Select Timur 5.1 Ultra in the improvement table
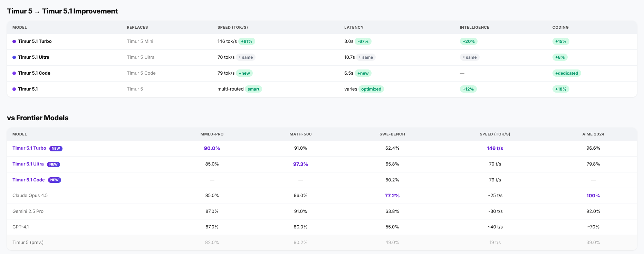Viewport: 644px width, 254px height. tap(33, 57)
